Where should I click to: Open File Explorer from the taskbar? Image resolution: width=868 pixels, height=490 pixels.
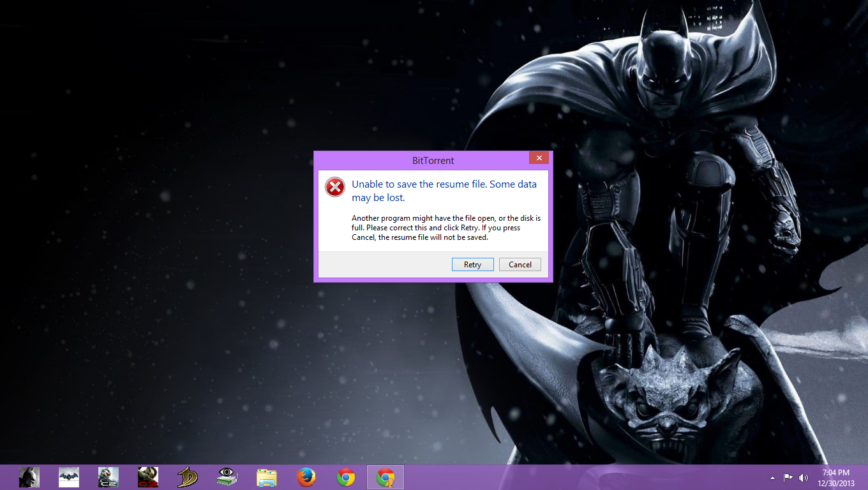(x=267, y=477)
